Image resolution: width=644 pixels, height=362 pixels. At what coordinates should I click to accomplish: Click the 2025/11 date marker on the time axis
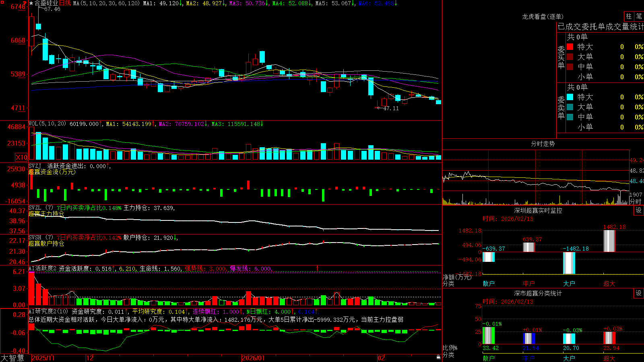[43, 358]
